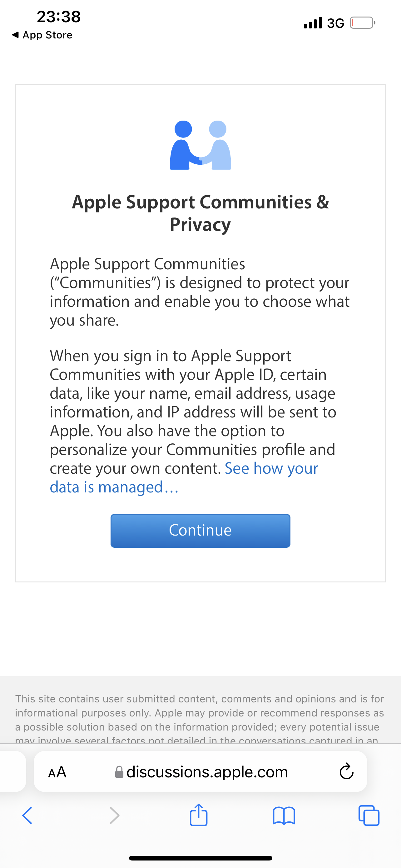The image size is (401, 868).
Task: Tap the adjacent tab card at left edge
Action: point(12,771)
